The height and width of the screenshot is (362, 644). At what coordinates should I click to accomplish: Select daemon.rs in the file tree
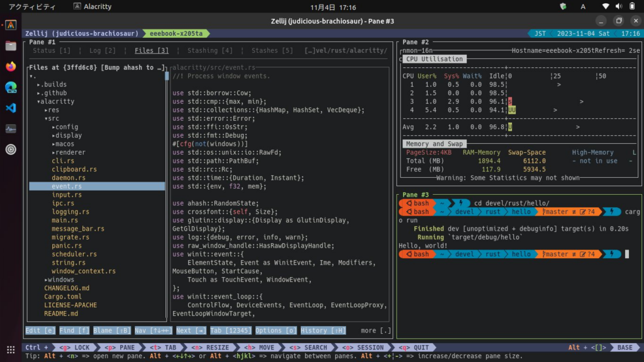pyautogui.click(x=69, y=178)
